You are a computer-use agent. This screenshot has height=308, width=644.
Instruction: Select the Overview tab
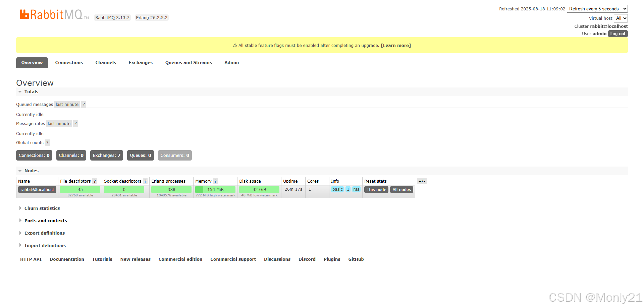point(32,63)
